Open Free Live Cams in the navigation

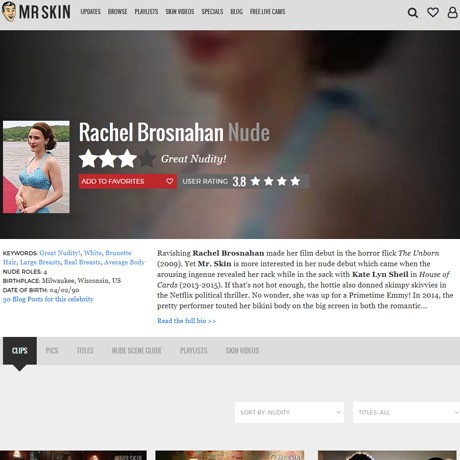(x=267, y=12)
